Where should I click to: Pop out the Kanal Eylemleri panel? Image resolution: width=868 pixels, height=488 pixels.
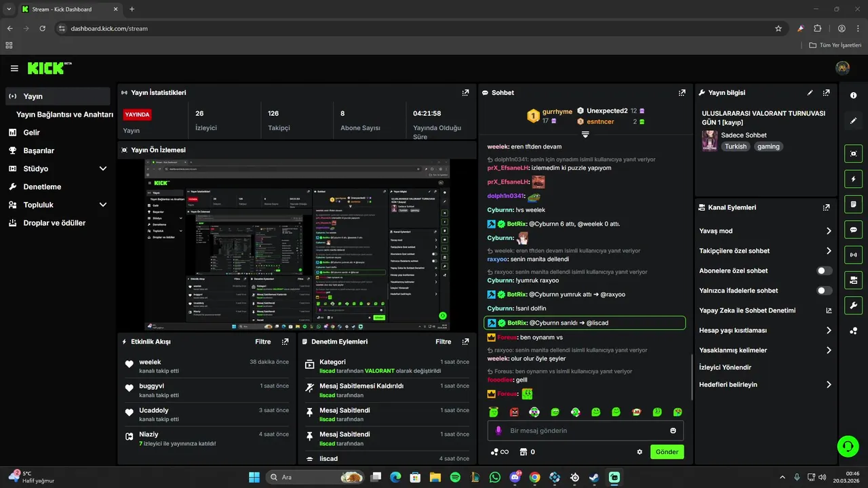coord(826,207)
